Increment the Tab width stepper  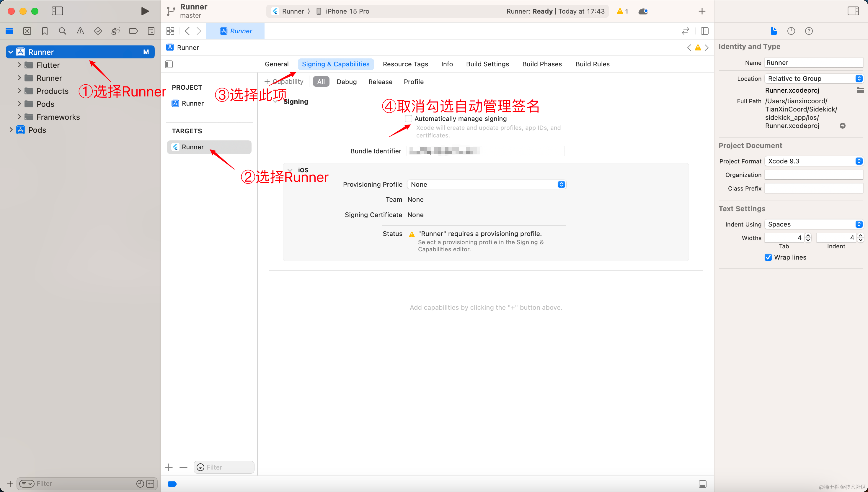(808, 235)
